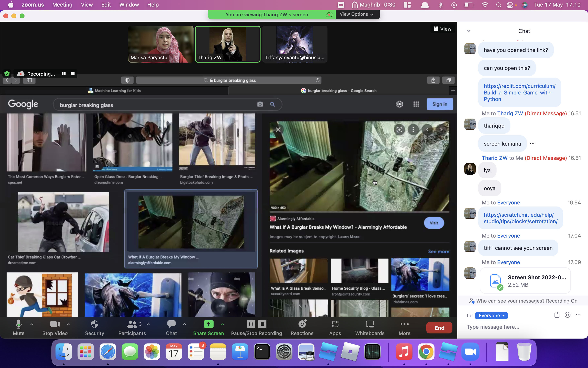This screenshot has width=588, height=368.
Task: Click the Visit button for Alarmingly Affordable
Action: [x=434, y=223]
